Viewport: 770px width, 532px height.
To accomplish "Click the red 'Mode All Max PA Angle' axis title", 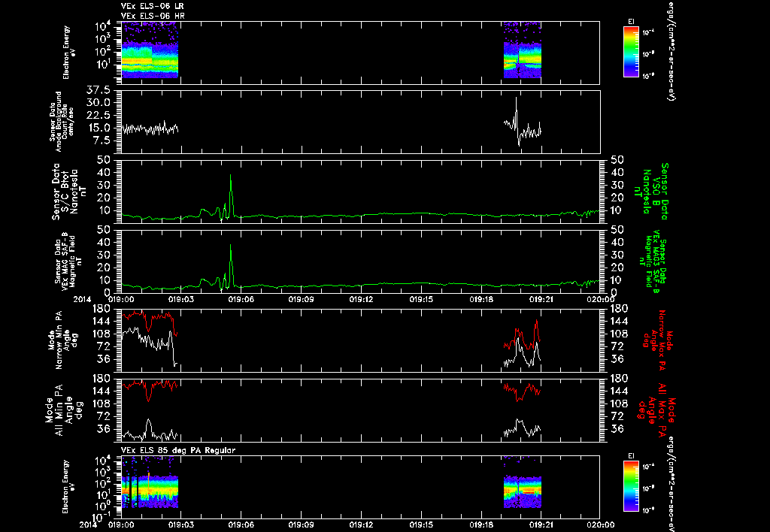I will [x=657, y=410].
